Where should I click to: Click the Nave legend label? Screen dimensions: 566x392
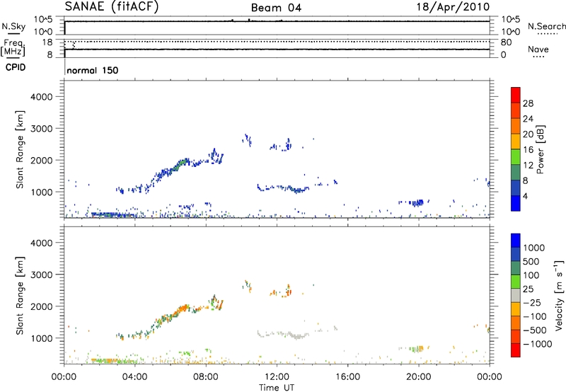coord(538,49)
